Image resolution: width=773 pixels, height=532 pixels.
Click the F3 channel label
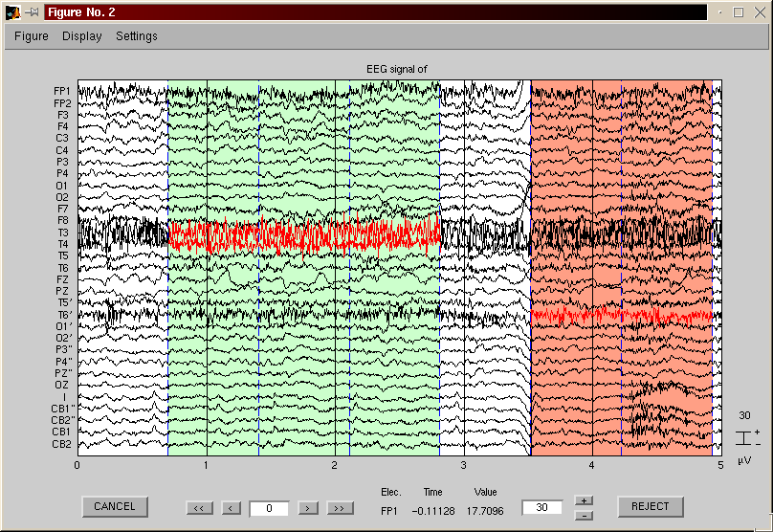pyautogui.click(x=62, y=115)
